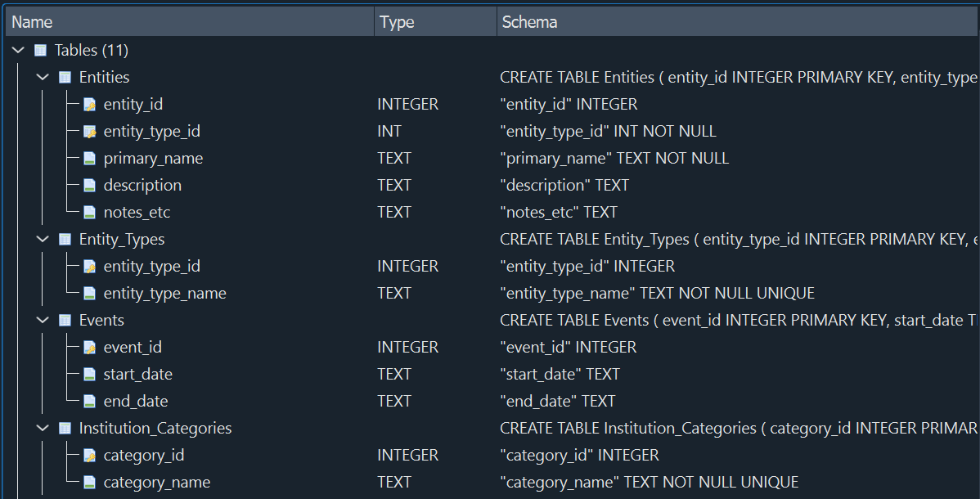Screen dimensions: 980x499
Task: Collapse the Events table chevron
Action: 43,320
